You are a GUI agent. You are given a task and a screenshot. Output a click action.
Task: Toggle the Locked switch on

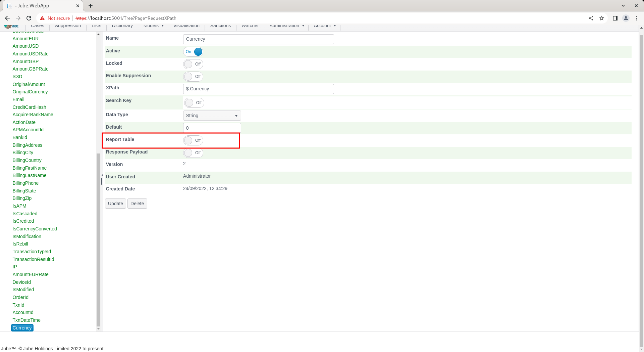click(x=193, y=64)
